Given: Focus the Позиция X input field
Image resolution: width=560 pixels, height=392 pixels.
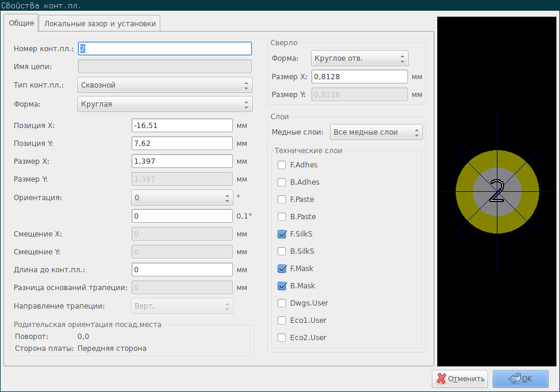Looking at the screenshot, I should [182, 126].
